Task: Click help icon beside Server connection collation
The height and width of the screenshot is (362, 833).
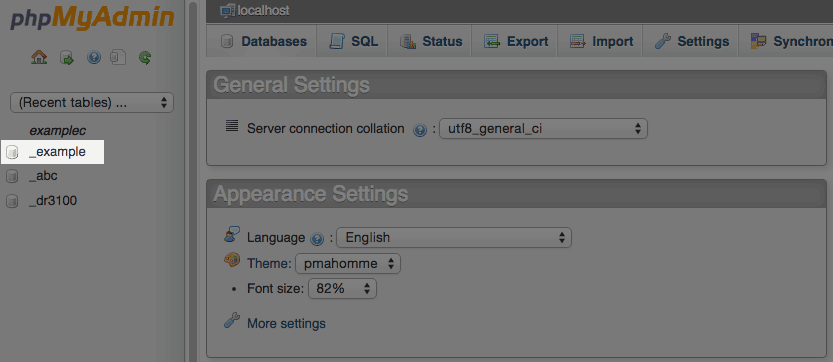Action: (x=420, y=129)
